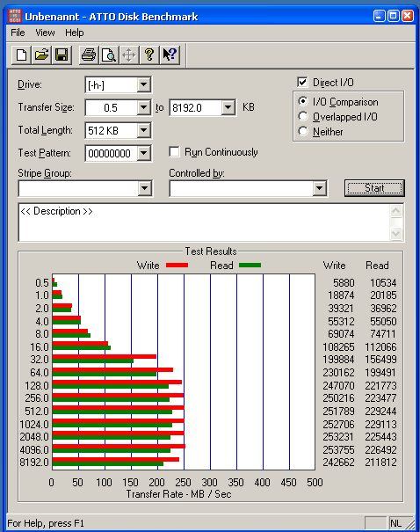Viewport: 420px width, 532px height.
Task: Save results using the floppy disk icon
Action: (62, 55)
